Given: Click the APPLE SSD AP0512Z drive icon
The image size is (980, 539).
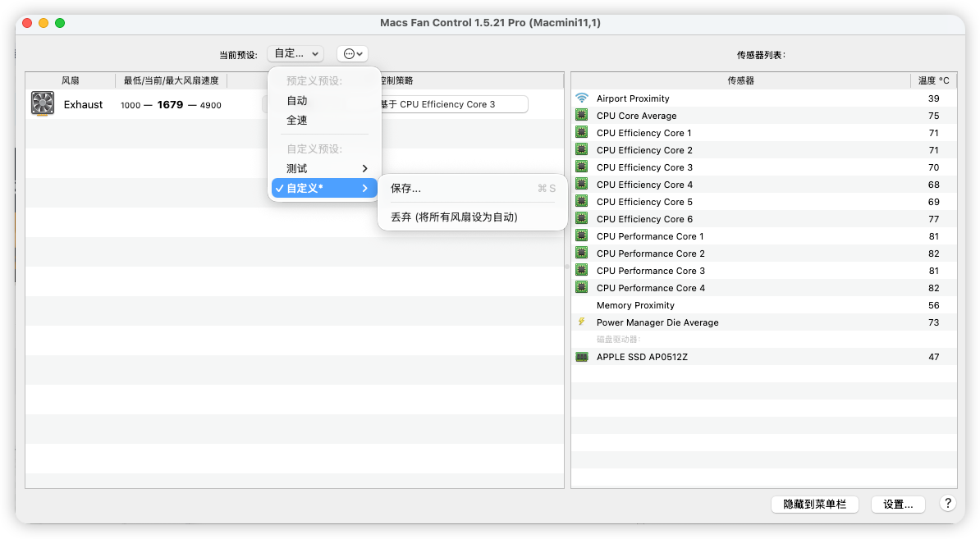Looking at the screenshot, I should coord(582,357).
